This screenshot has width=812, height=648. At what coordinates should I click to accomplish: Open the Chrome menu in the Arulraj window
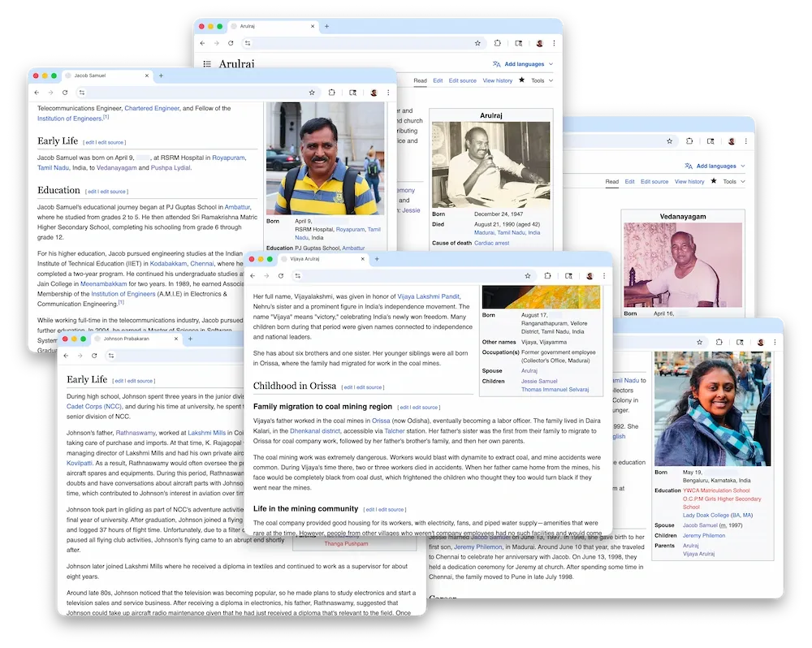click(554, 44)
